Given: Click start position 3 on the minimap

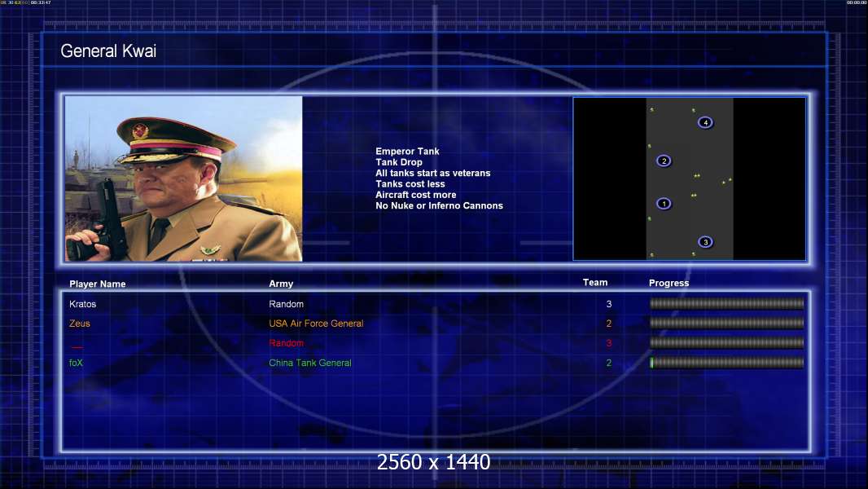Looking at the screenshot, I should (704, 242).
